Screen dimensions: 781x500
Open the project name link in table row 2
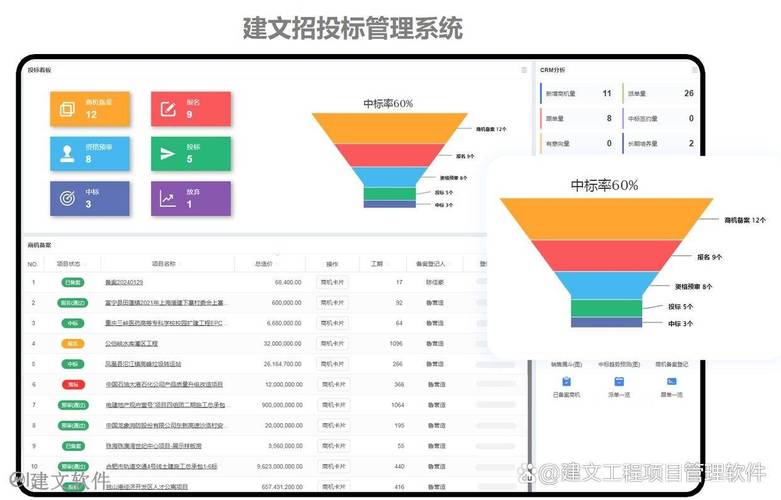(x=165, y=303)
